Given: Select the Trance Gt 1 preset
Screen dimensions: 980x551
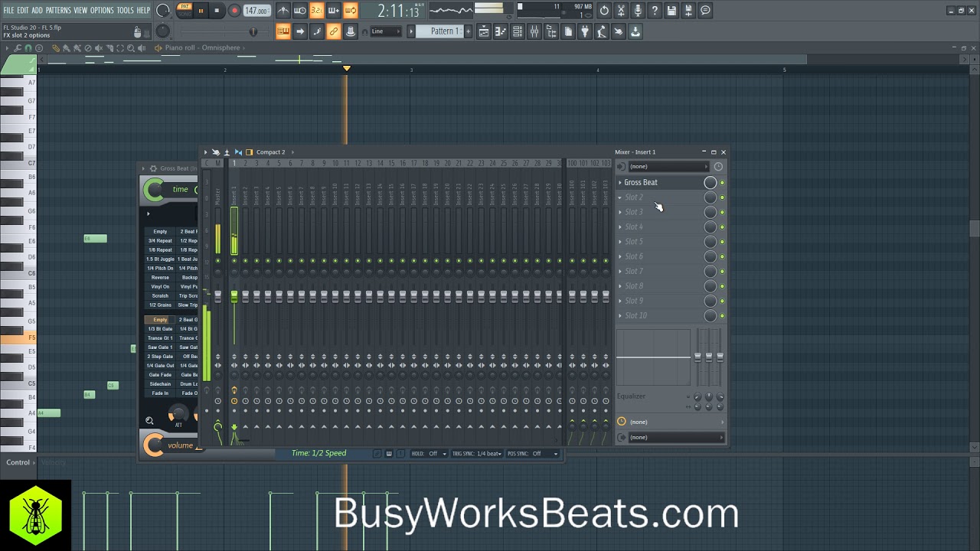Looking at the screenshot, I should coord(160,338).
